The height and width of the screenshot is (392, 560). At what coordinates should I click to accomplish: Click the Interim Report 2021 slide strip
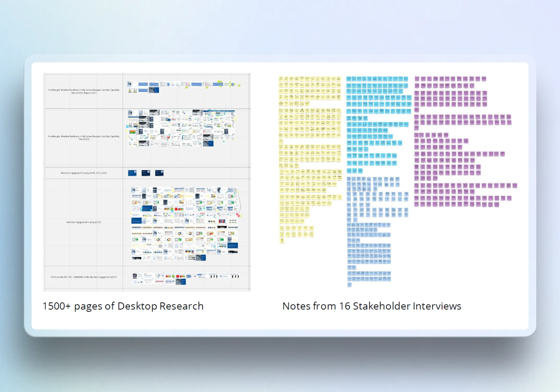[182, 84]
